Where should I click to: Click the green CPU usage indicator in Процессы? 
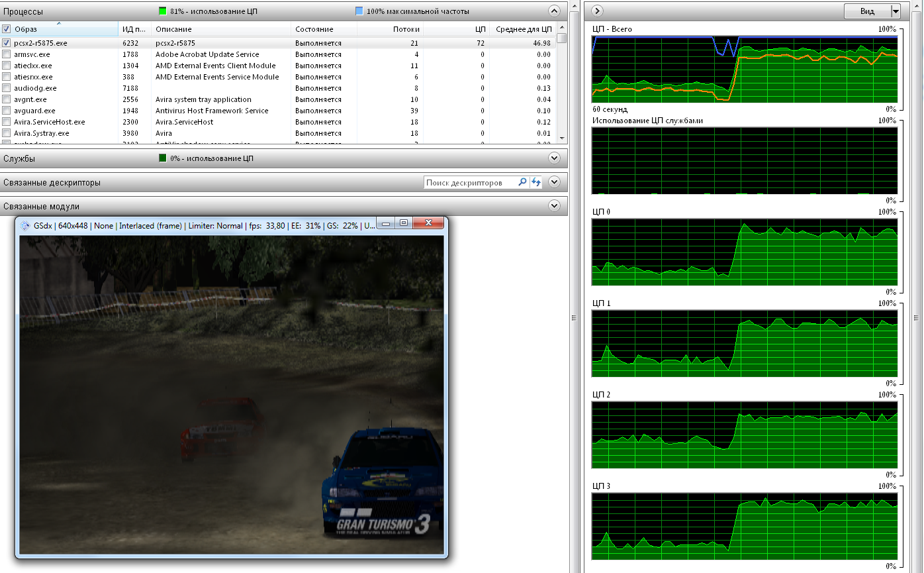coord(163,11)
